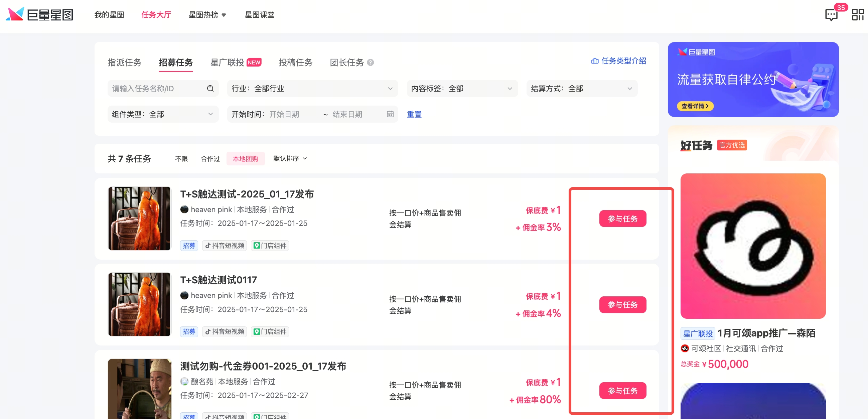Click the search magnifier icon
This screenshot has width=868, height=419.
pos(210,88)
